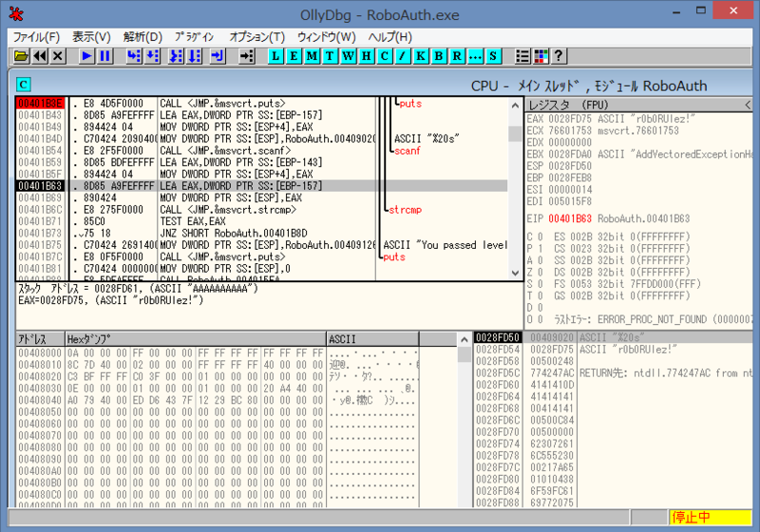Select dump row at address 00408040
Image resolution: width=760 pixels, height=532 pixels.
217,400
